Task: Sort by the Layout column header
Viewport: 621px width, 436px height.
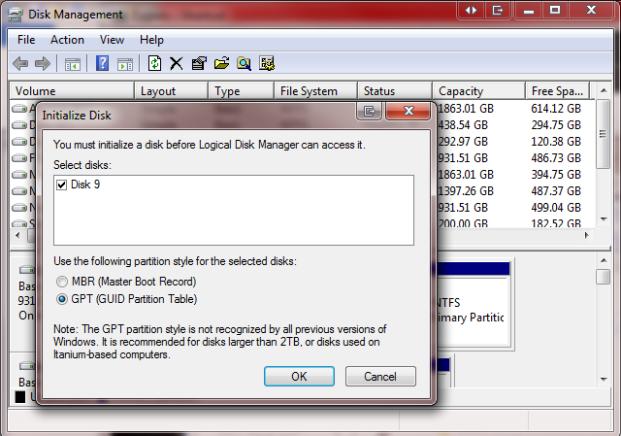Action: [171, 91]
